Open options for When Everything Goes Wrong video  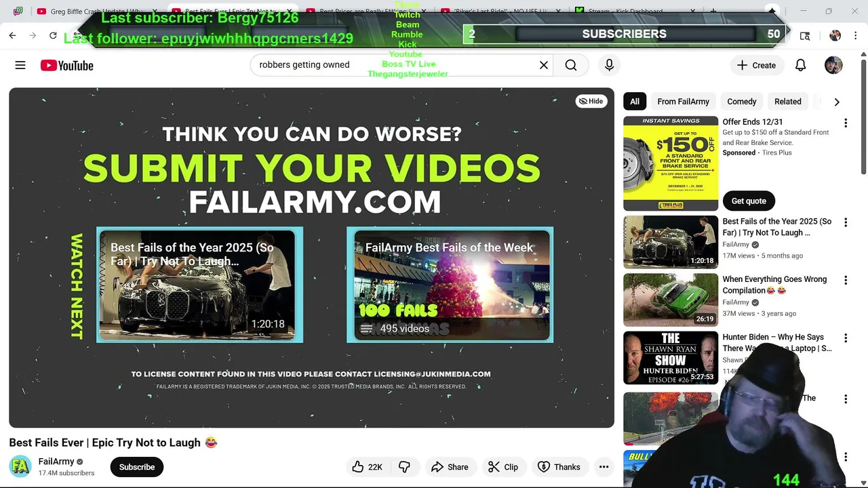(846, 280)
